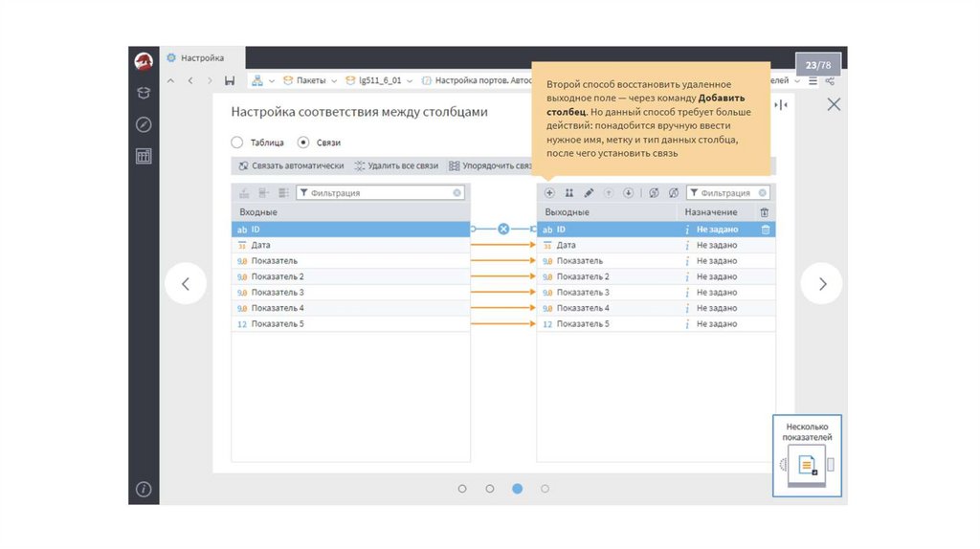The height and width of the screenshot is (549, 980).
Task: Click the save diskette icon
Action: 230,80
